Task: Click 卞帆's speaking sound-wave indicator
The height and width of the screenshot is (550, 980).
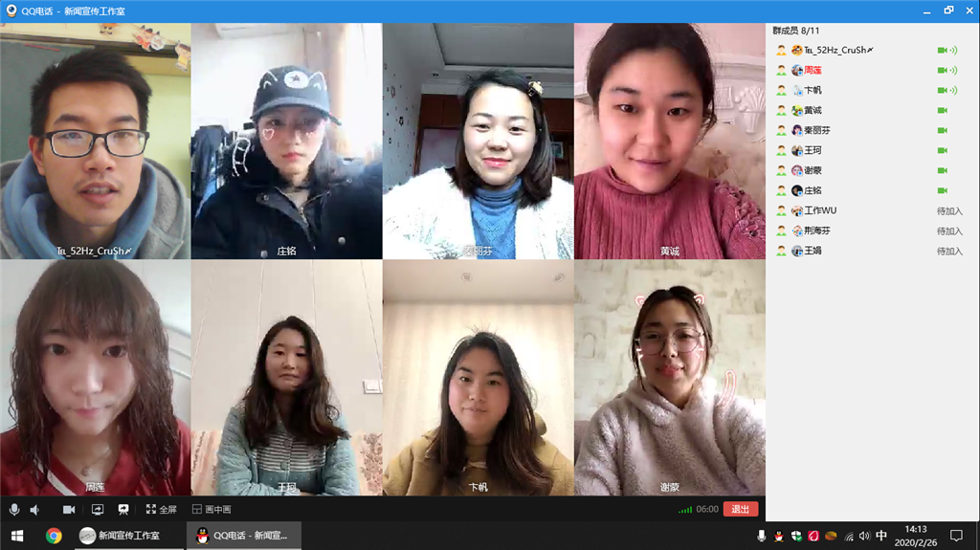Action: [x=953, y=90]
